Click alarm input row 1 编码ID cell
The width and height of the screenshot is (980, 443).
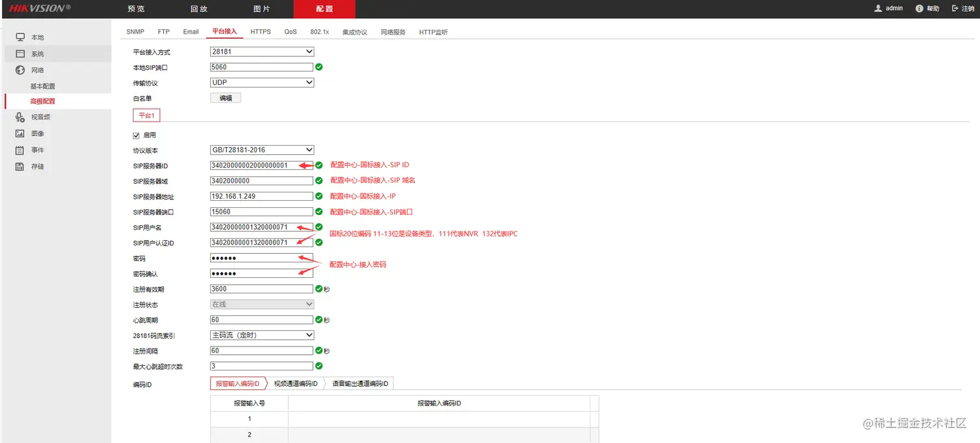[439, 419]
